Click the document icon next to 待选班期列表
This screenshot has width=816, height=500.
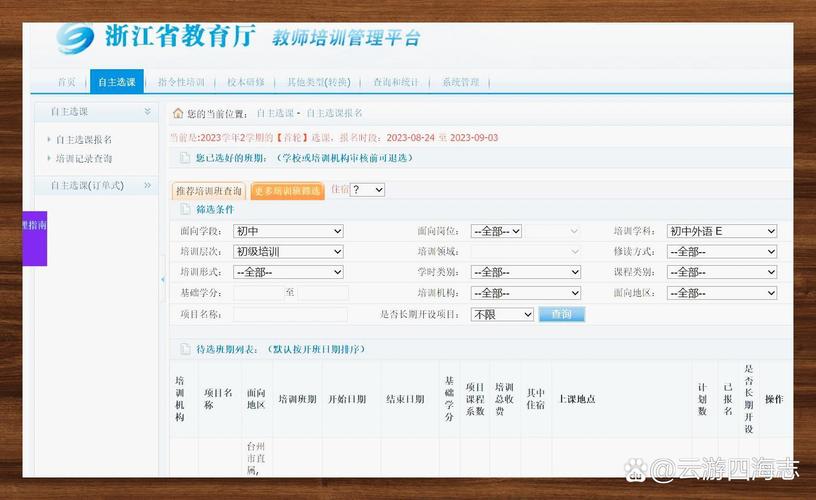pyautogui.click(x=185, y=349)
